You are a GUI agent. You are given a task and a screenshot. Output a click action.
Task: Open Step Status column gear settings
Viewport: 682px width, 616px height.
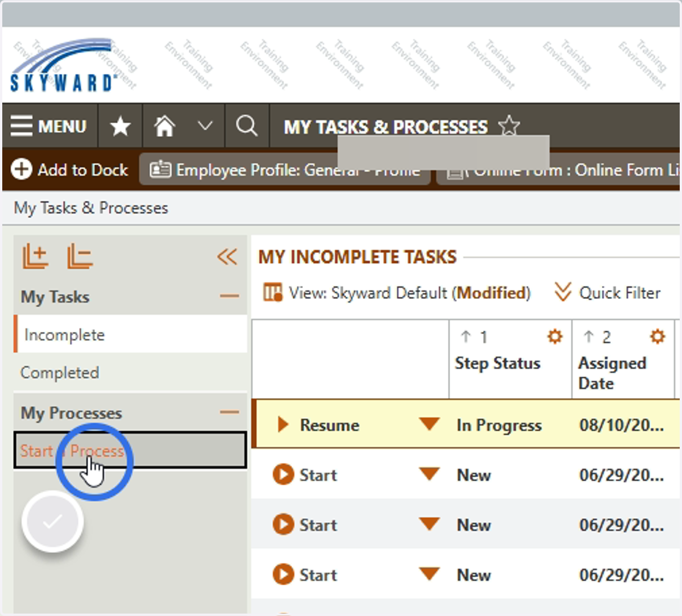[x=555, y=336]
